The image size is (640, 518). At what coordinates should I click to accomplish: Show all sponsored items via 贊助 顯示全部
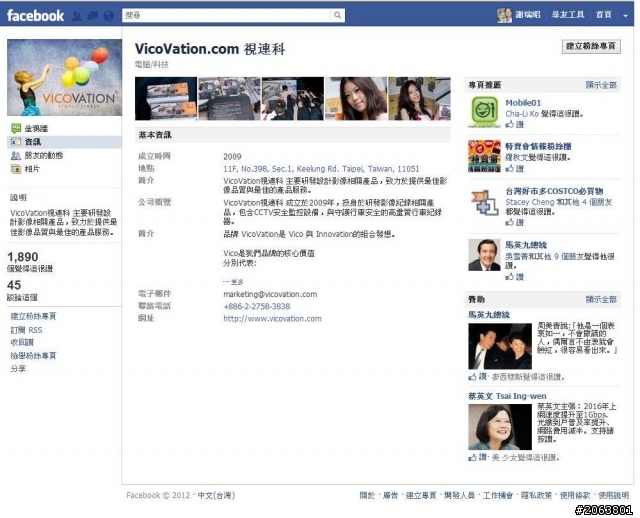(x=601, y=299)
